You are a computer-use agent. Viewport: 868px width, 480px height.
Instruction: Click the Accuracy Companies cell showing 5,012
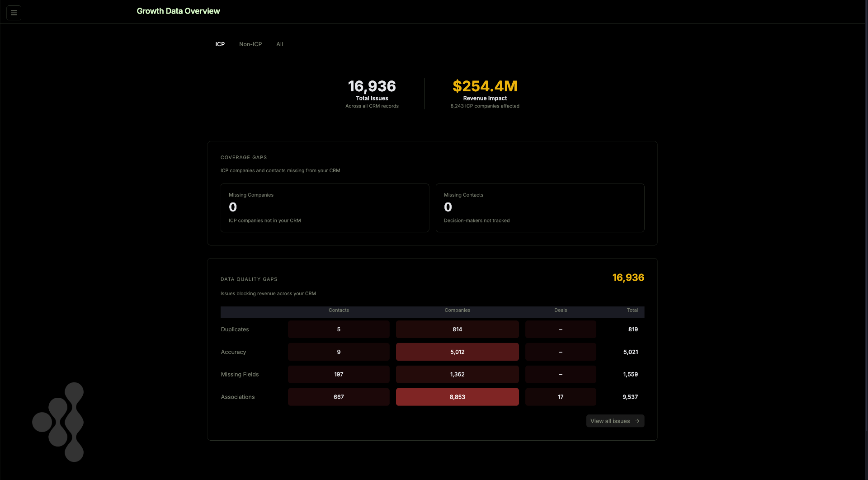[x=458, y=352]
